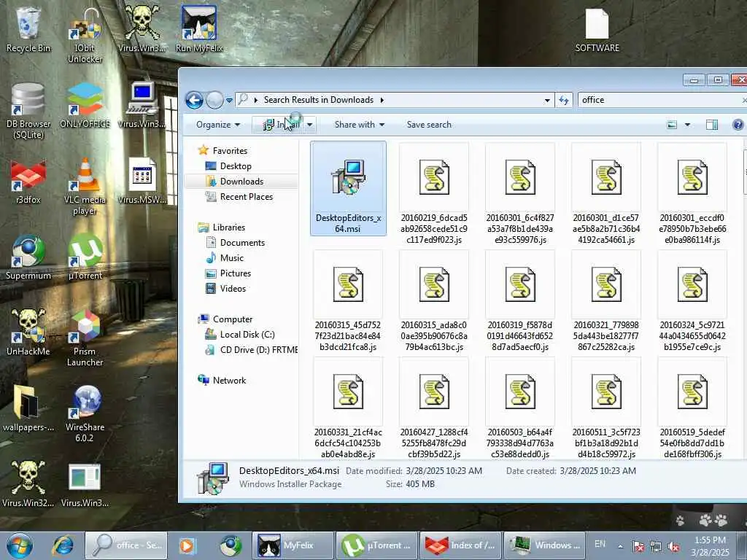
Task: Switch to the MyFelix taskbar window
Action: point(293,545)
